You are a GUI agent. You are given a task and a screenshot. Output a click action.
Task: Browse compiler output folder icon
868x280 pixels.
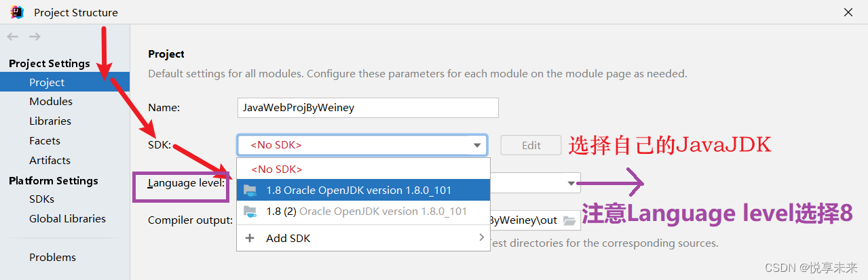(x=569, y=220)
